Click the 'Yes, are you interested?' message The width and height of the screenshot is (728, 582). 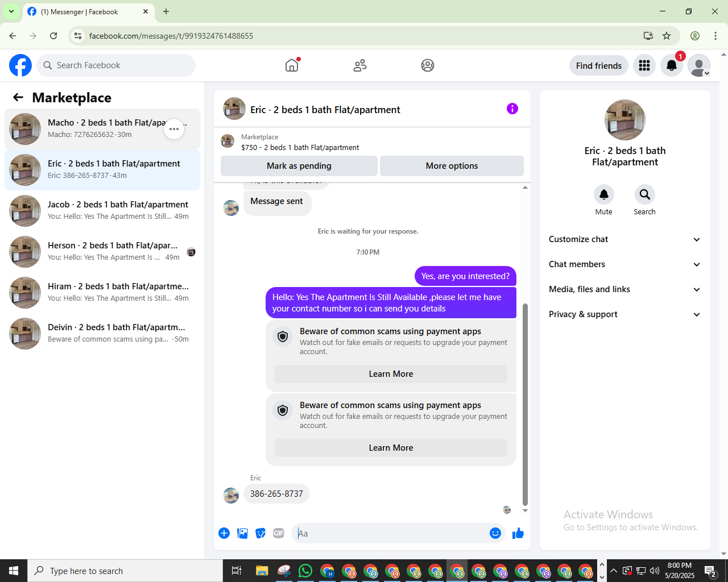465,276
